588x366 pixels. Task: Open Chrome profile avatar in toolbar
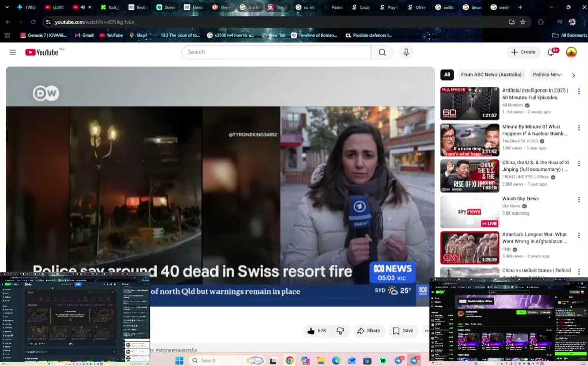click(572, 22)
